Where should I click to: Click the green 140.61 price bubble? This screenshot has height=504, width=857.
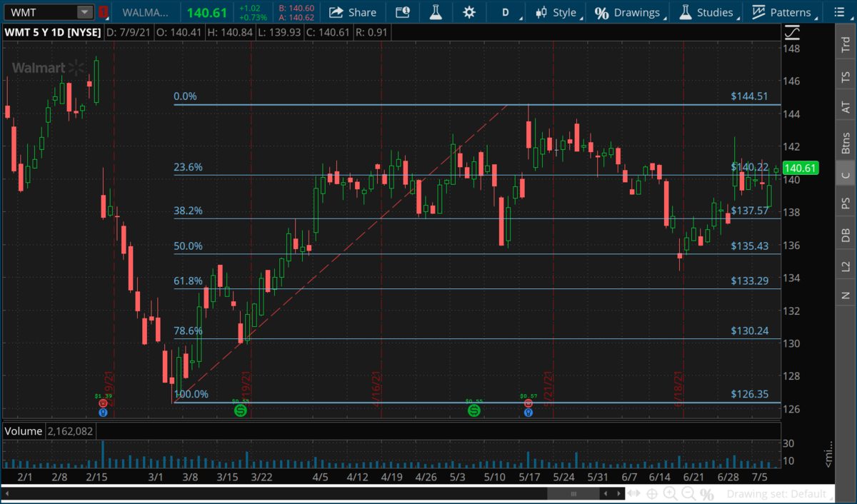point(801,168)
